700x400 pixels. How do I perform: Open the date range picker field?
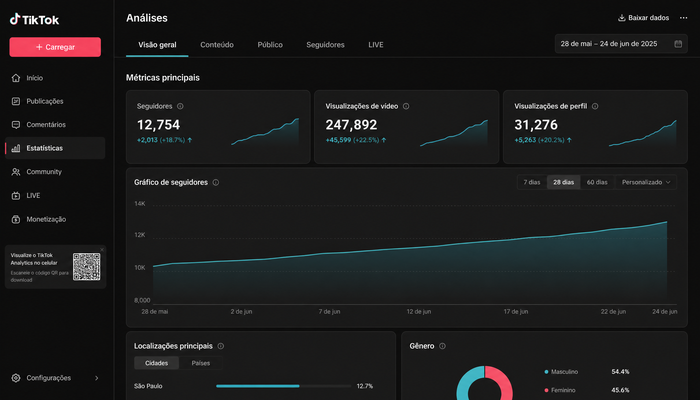click(x=621, y=44)
